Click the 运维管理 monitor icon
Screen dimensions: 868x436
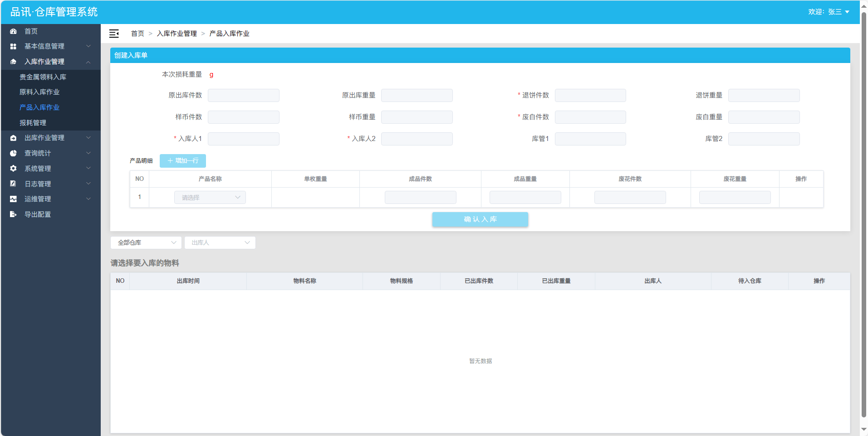13,199
